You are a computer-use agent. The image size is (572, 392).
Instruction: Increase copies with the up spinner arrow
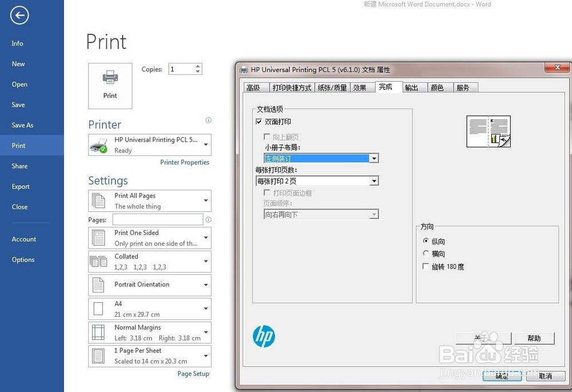[x=198, y=66]
